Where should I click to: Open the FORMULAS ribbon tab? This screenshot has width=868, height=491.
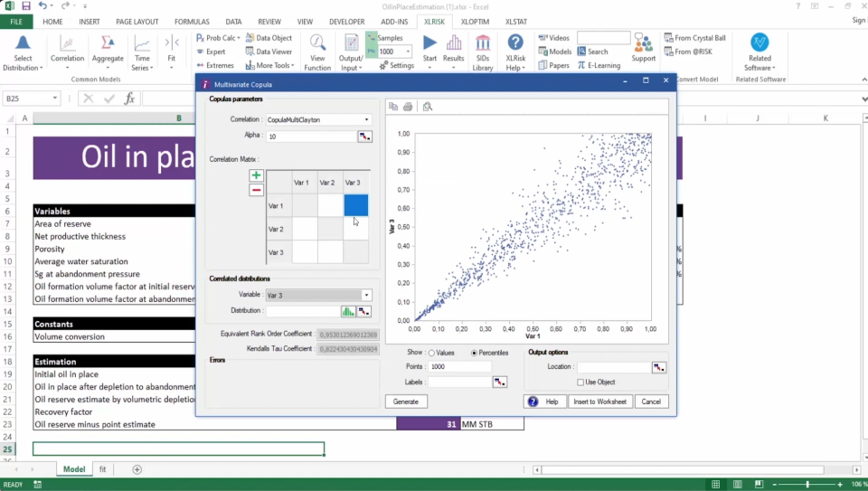[x=192, y=22]
